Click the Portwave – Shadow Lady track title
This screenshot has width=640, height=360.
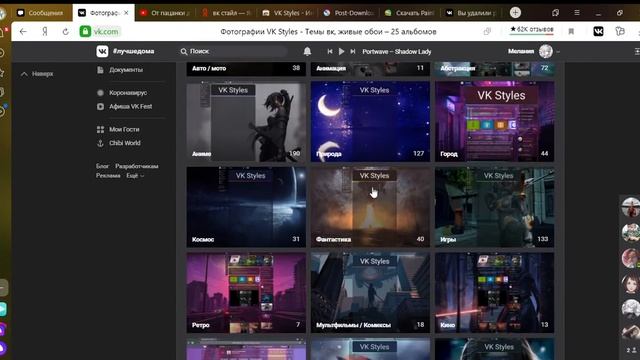397,51
